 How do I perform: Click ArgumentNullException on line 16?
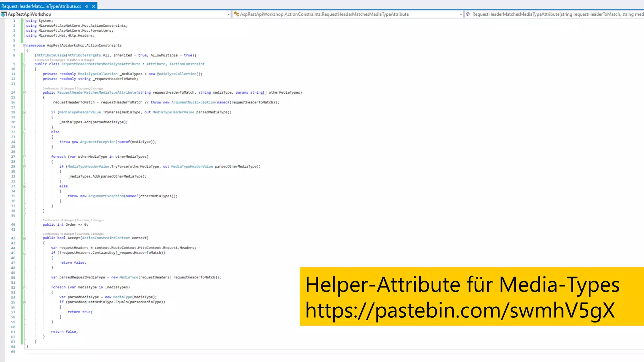point(193,102)
